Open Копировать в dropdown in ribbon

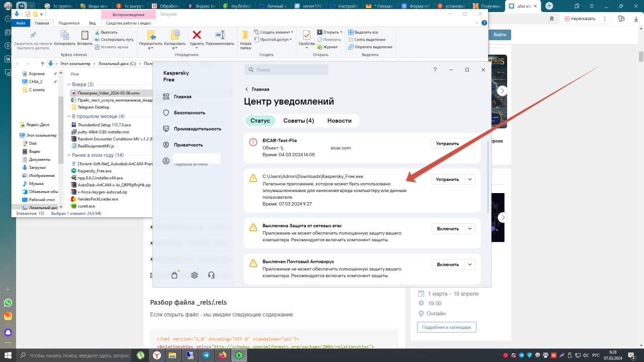pos(175,39)
